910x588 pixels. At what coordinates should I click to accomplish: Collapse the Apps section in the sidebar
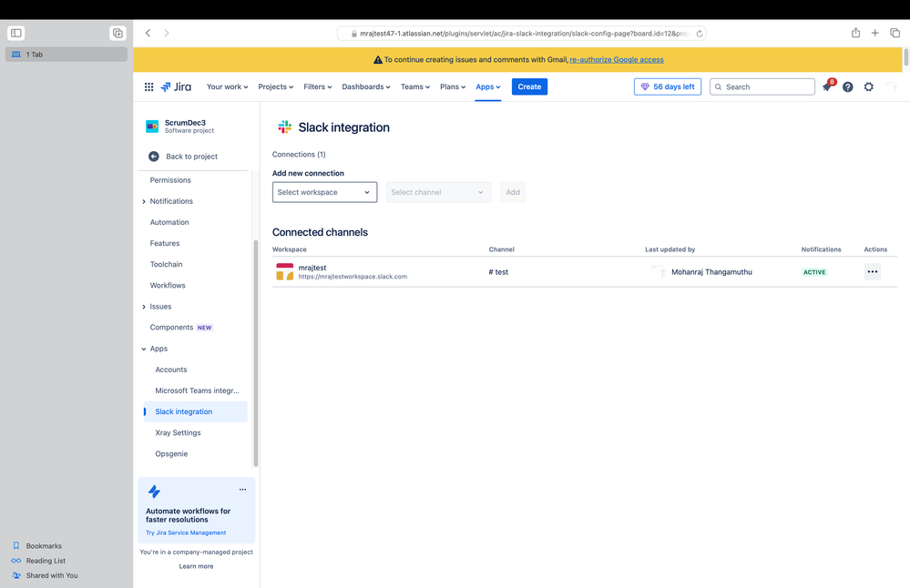pyautogui.click(x=144, y=349)
